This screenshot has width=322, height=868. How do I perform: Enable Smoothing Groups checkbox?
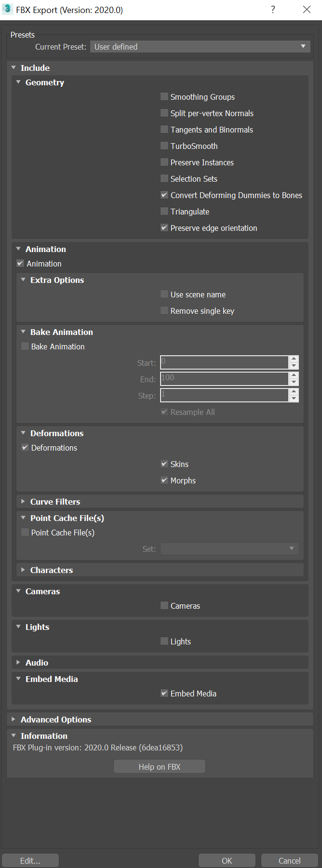164,97
